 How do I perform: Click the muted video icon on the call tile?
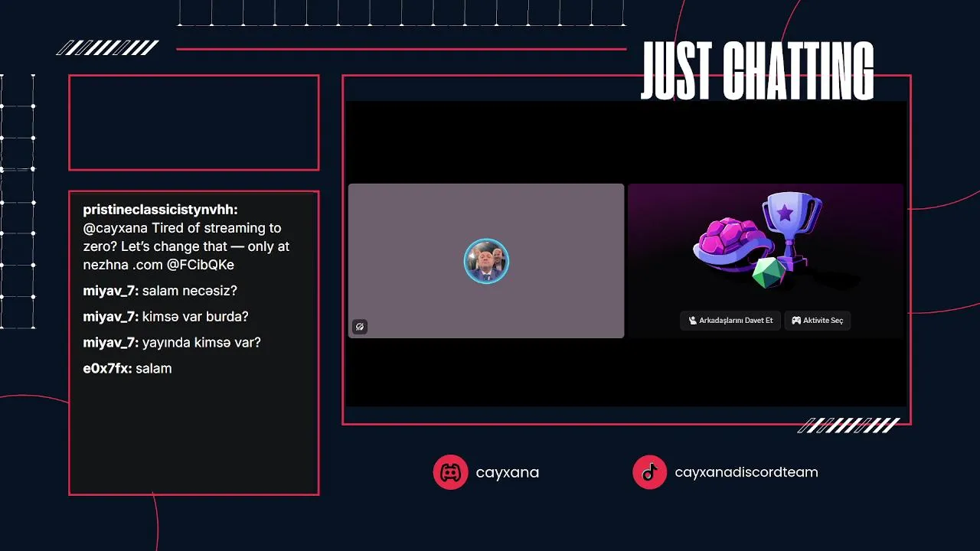pyautogui.click(x=360, y=327)
